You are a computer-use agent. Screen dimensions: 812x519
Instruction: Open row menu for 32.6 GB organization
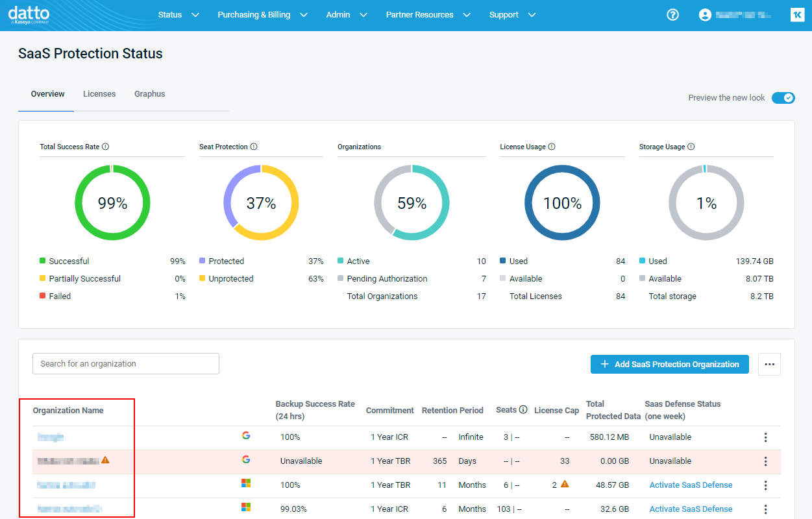click(765, 509)
